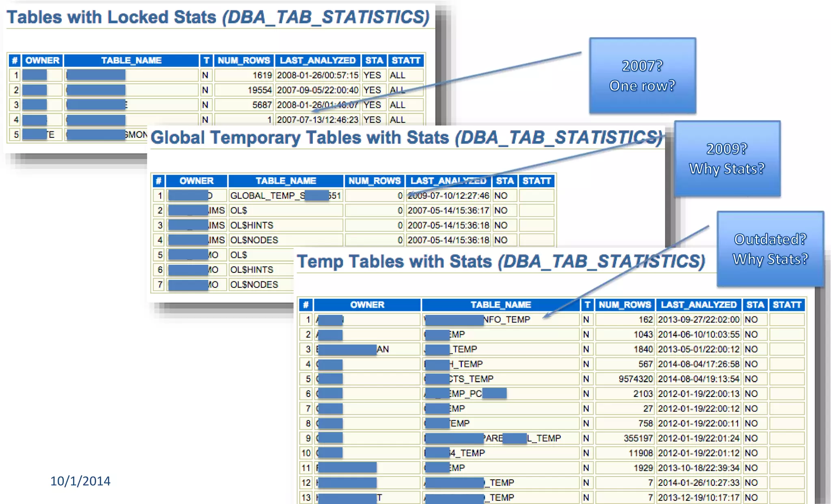Click the 'Outdated? Why Stats?' callout box
The image size is (831, 504).
(x=770, y=249)
